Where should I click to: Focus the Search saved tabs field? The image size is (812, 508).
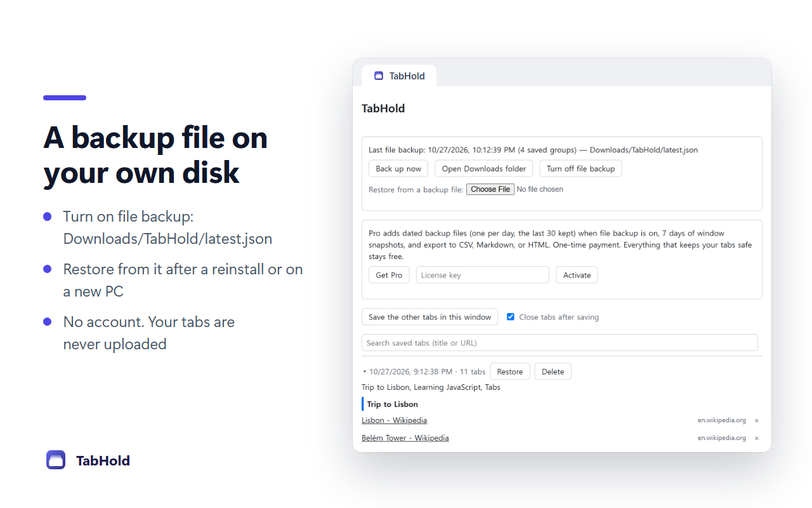[560, 343]
